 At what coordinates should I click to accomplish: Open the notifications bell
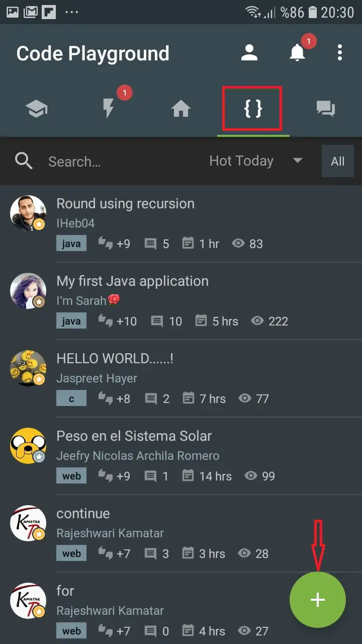[x=297, y=53]
